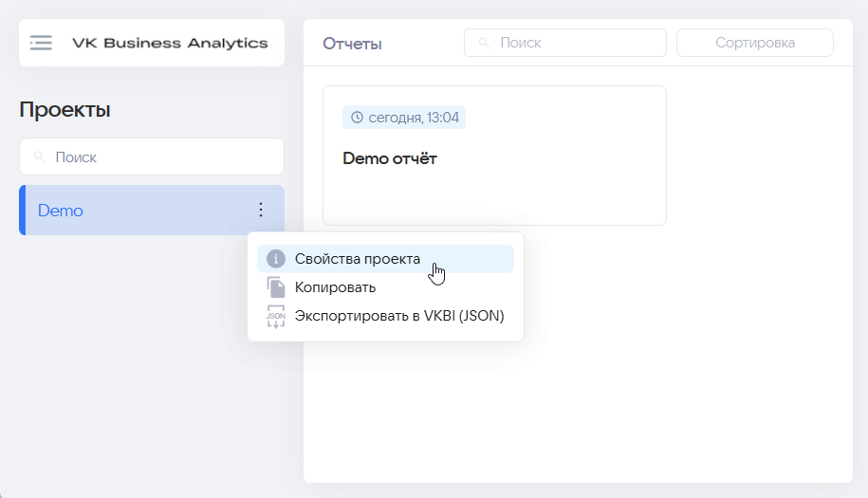Click the magnifier icon in projects search

coord(39,157)
